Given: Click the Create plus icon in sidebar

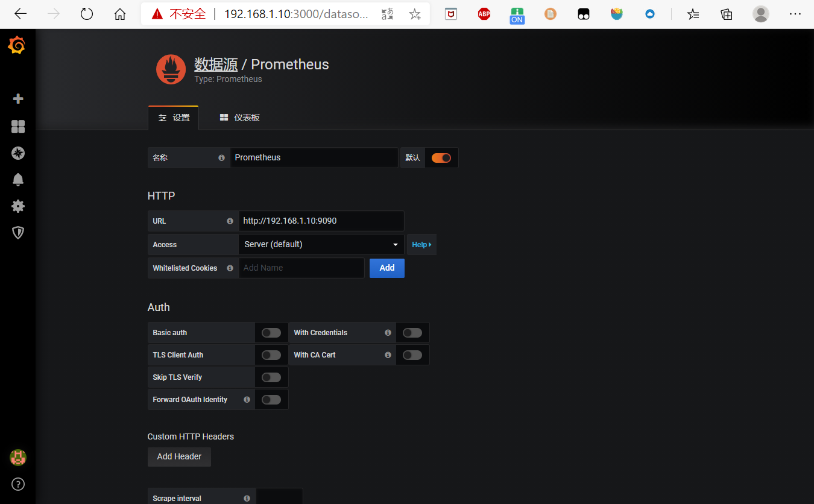Looking at the screenshot, I should 18,99.
